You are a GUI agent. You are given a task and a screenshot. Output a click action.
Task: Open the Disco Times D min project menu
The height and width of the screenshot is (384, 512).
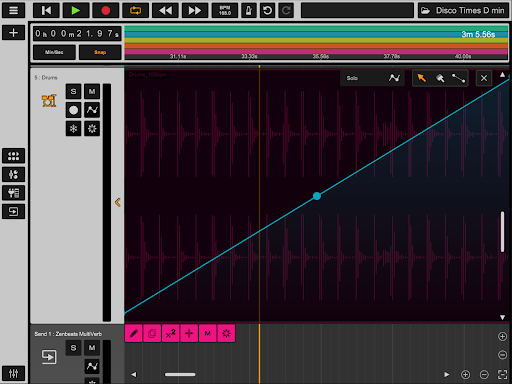click(464, 10)
